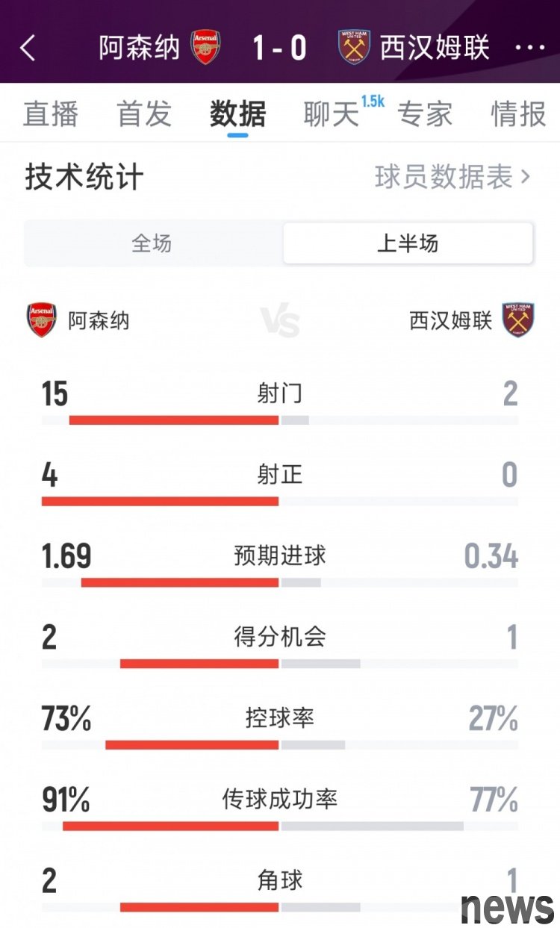Tap the 阿森纳 team name in header
This screenshot has height=928, width=560.
point(140,48)
